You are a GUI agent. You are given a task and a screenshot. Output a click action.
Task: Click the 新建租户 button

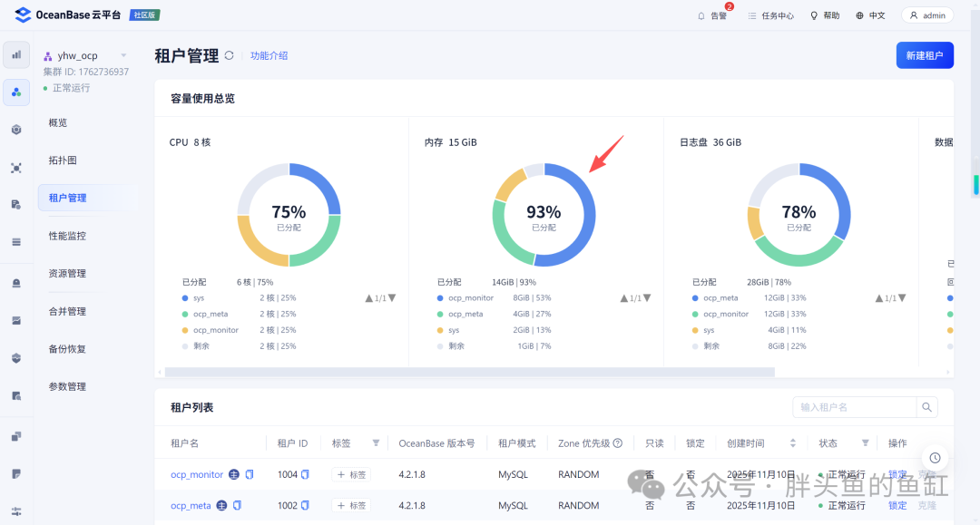pos(925,55)
